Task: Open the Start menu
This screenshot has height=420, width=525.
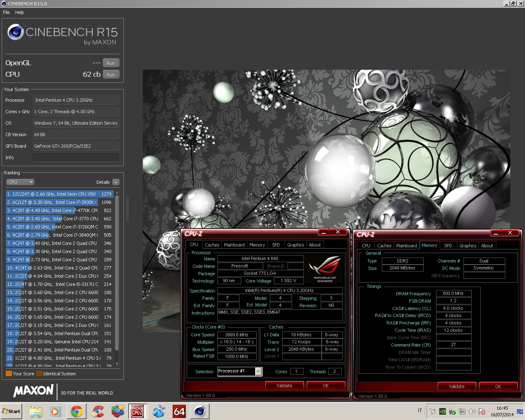Action: click(11, 411)
